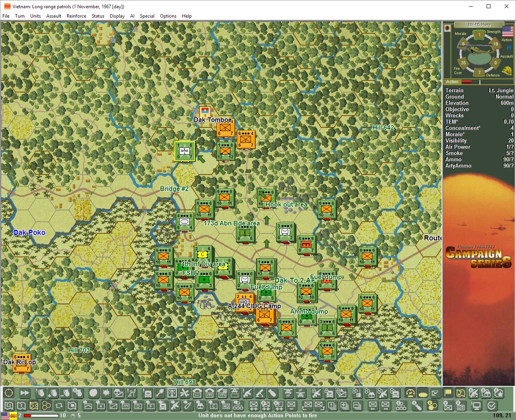
Task: Toggle the yellow map labels J button
Action: point(460,393)
